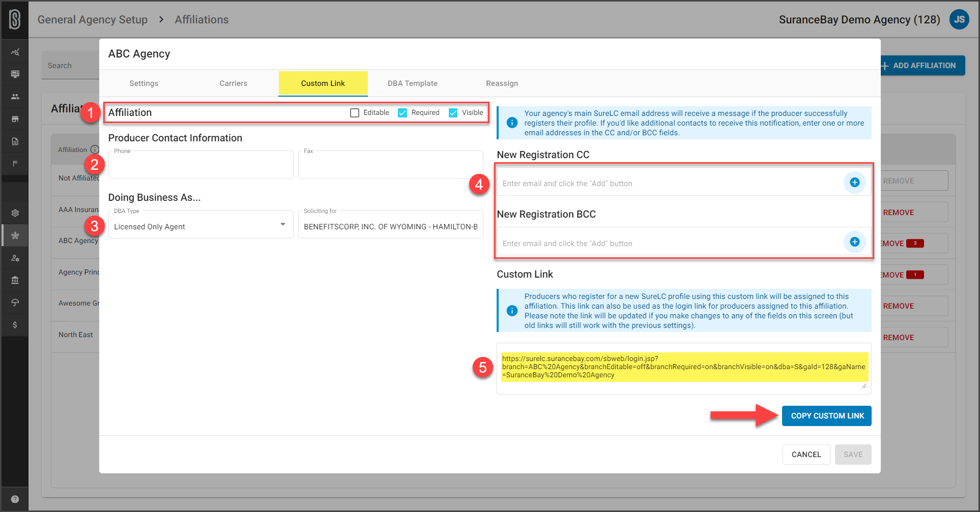Uncheck the Visible checkbox
980x512 pixels.
pos(453,113)
